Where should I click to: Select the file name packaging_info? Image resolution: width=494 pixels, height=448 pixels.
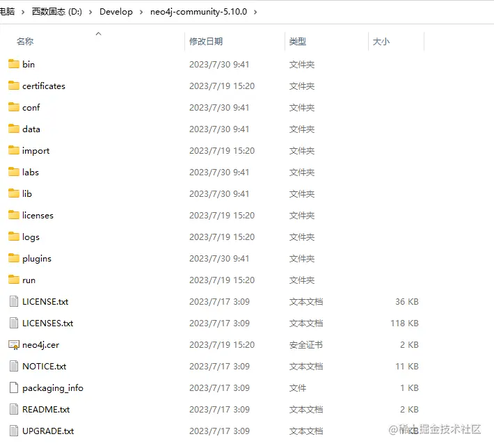(x=53, y=387)
